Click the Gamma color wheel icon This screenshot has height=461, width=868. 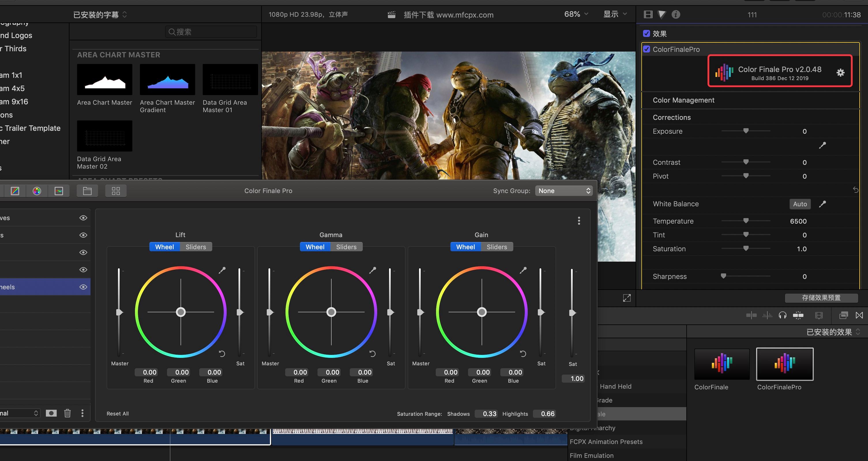332,312
